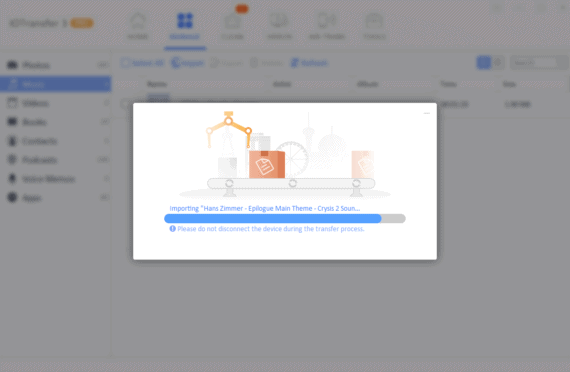The width and height of the screenshot is (570, 372).
Task: Click the first song's time value cell
Action: point(454,105)
